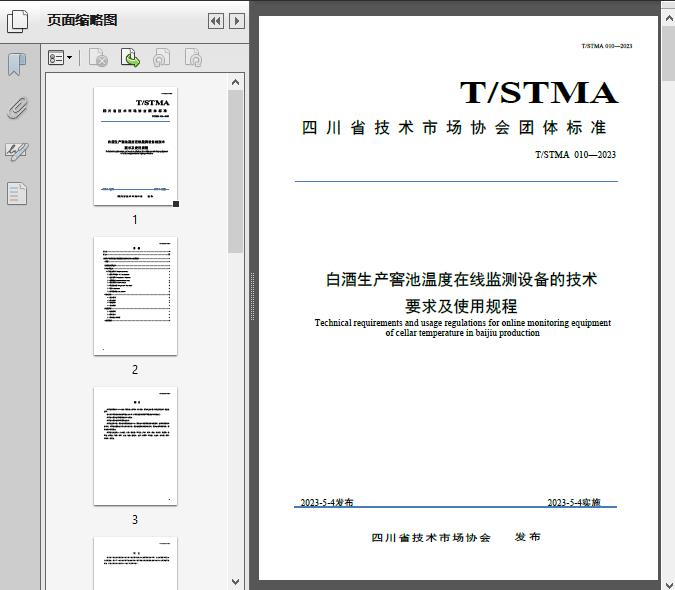Click the standard number T/STMA 010—2023
Viewport: 675px width, 590px height.
576,154
